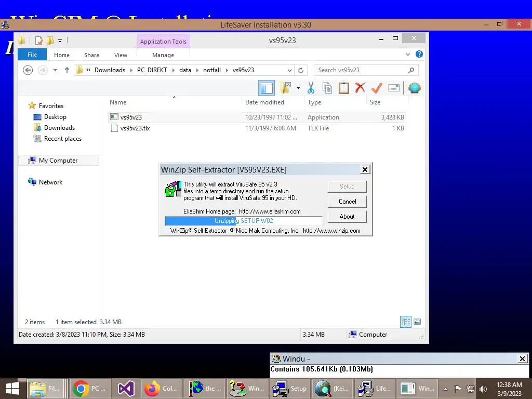Click New Folder icon in quick access toolbar
The width and height of the screenshot is (532, 399).
50,41
